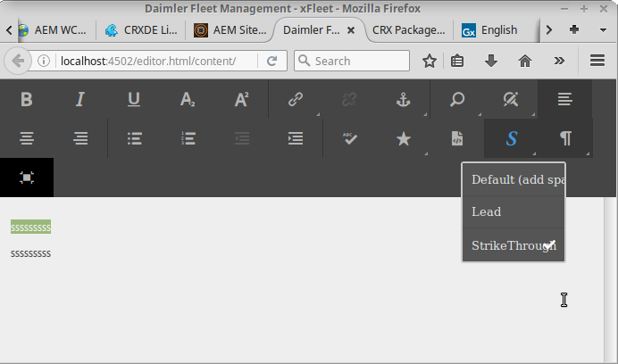Screen dimensions: 618x364
Task: Toggle italic formatting
Action: click(80, 100)
